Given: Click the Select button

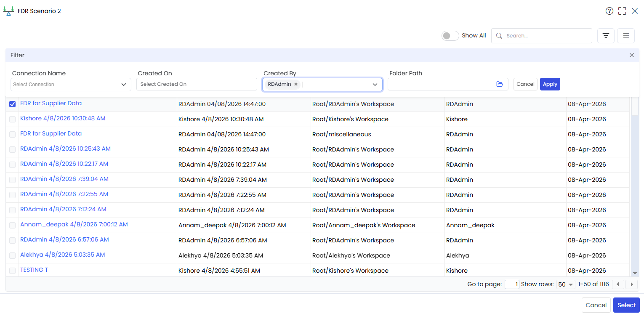Looking at the screenshot, I should [626, 305].
